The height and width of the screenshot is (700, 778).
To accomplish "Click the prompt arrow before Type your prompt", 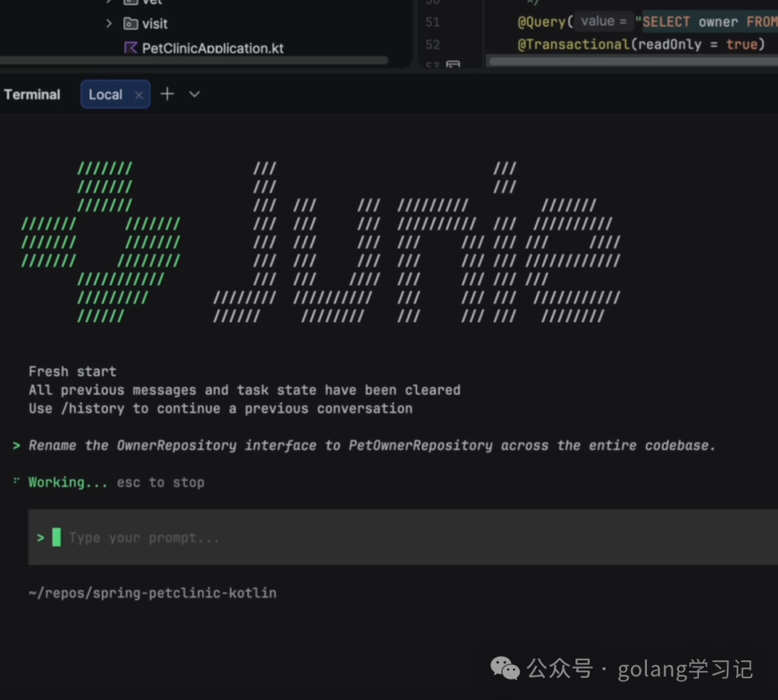I will coord(40,537).
